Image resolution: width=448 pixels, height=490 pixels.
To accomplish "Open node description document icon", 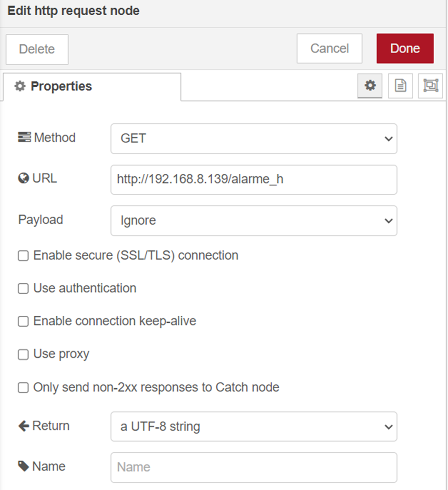I will (x=400, y=86).
